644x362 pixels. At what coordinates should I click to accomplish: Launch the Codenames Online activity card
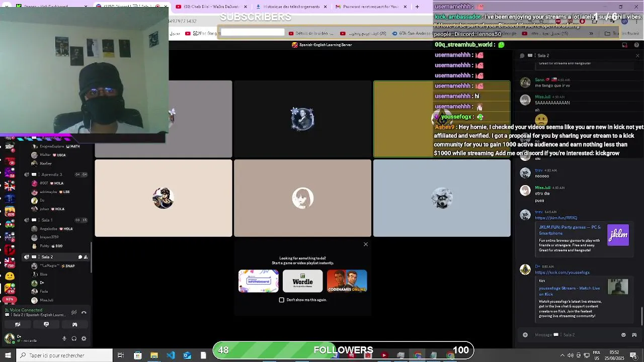(347, 281)
